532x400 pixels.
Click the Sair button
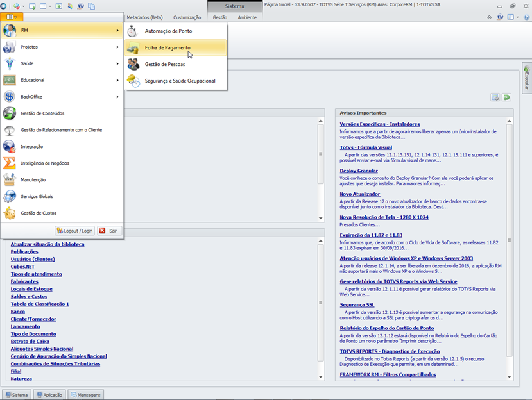tap(110, 231)
